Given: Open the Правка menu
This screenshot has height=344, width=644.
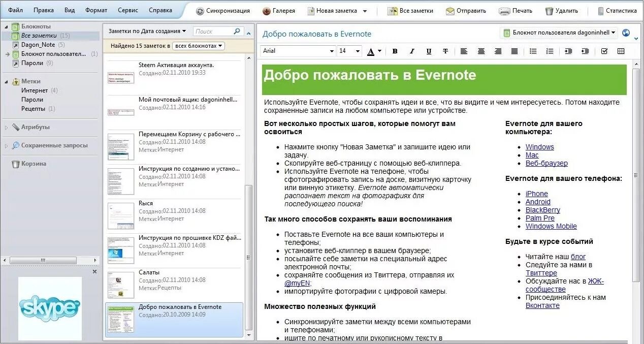Looking at the screenshot, I should click(x=44, y=10).
